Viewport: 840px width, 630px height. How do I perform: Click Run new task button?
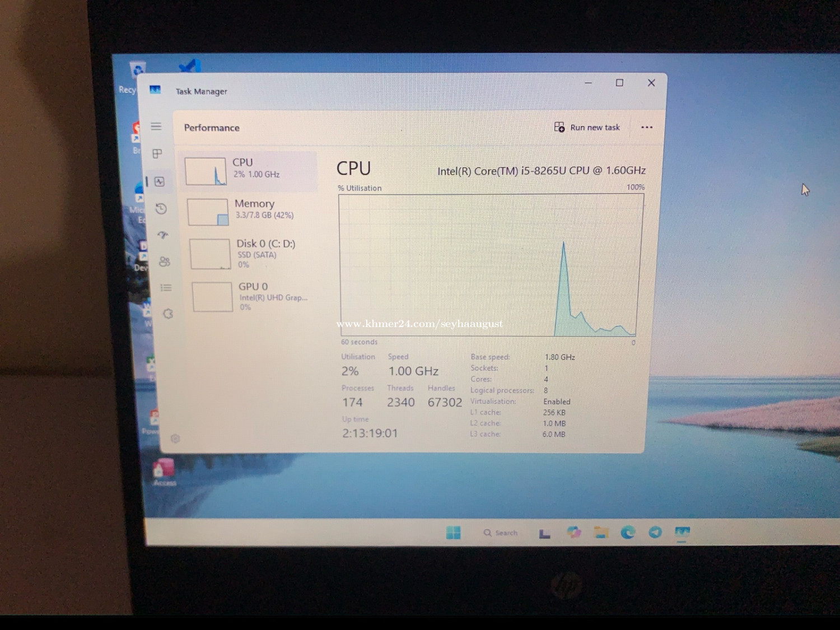pyautogui.click(x=587, y=127)
